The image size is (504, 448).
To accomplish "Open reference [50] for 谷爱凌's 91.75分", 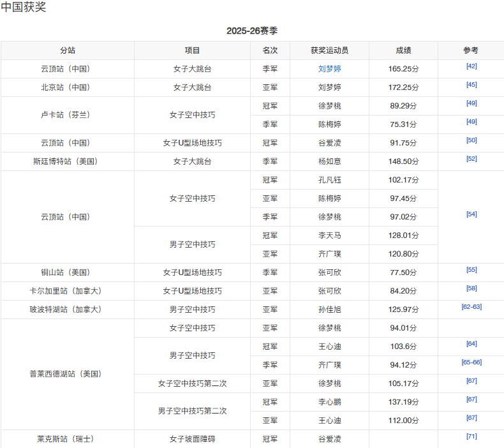I will coord(471,140).
